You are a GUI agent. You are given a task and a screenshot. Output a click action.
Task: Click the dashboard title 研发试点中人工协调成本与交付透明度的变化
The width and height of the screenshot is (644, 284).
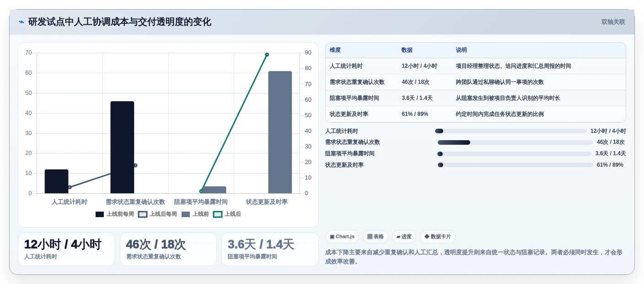(120, 22)
